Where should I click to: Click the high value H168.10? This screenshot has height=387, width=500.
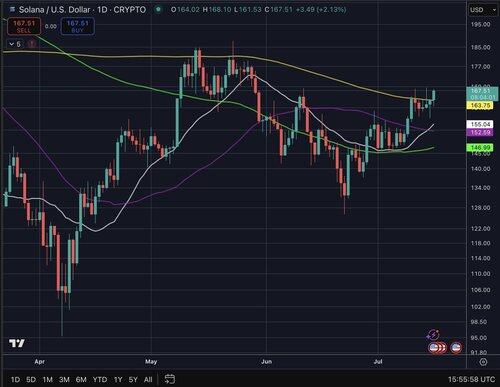click(x=217, y=10)
